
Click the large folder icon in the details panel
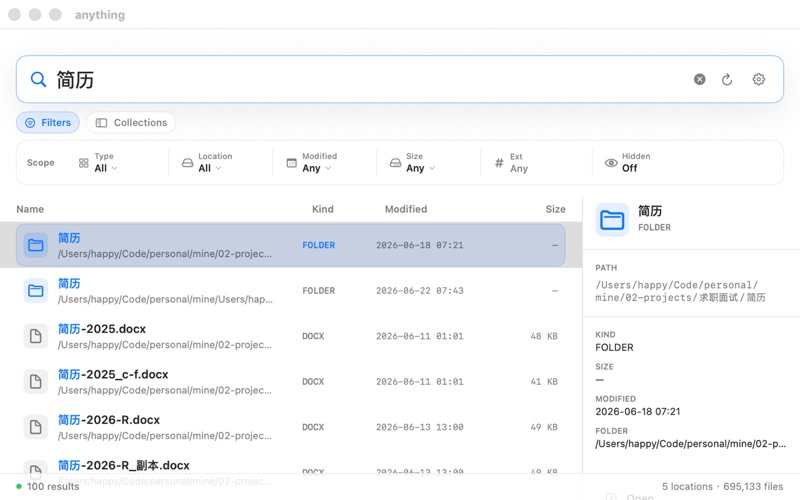612,220
